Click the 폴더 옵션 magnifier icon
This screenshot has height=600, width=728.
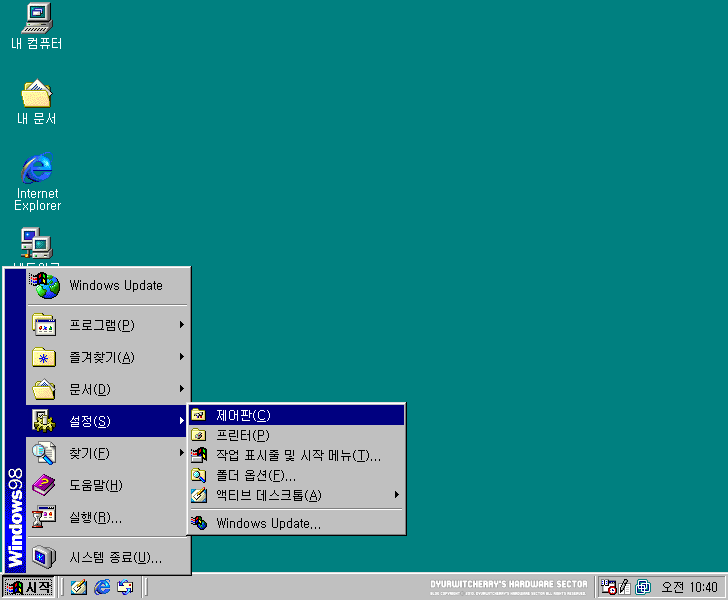coord(199,475)
